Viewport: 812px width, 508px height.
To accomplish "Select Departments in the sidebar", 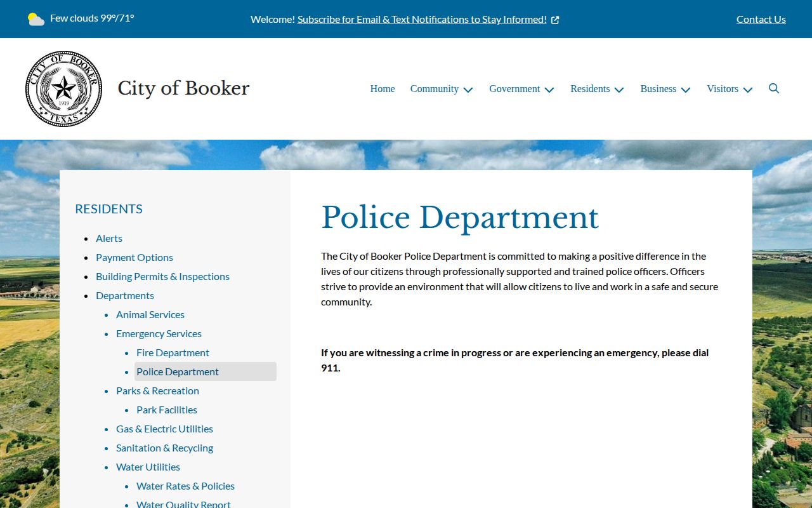I will (125, 295).
